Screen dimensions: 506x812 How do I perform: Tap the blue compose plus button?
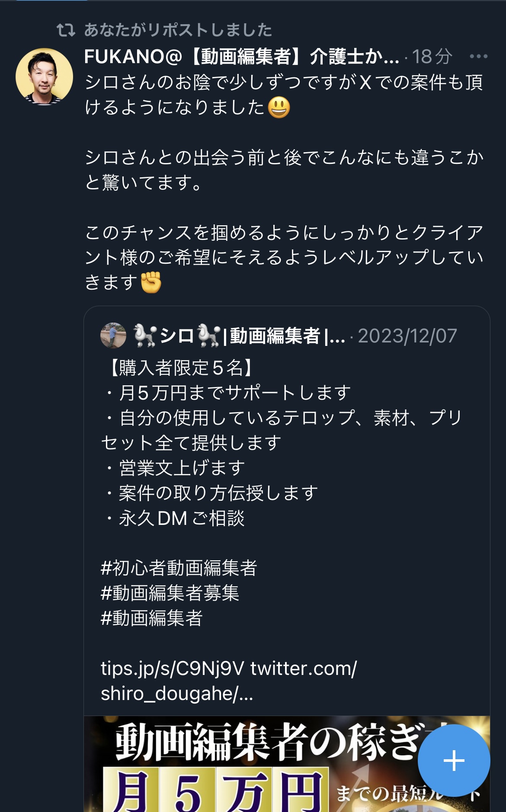(454, 760)
